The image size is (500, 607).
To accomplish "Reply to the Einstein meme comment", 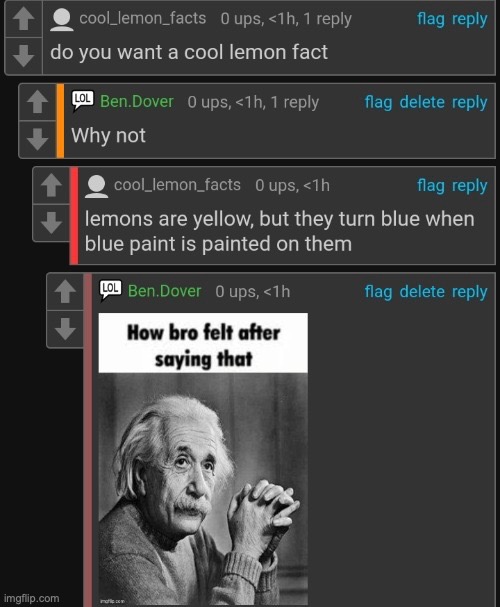I will coord(469,292).
